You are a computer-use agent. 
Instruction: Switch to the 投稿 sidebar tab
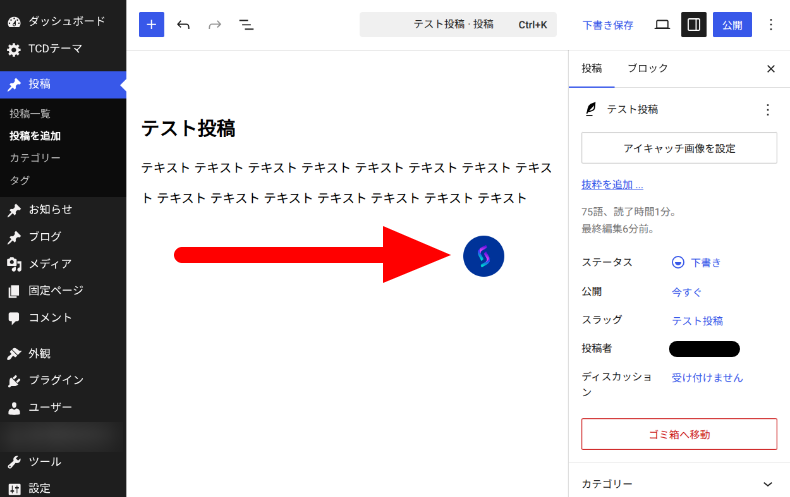click(591, 69)
